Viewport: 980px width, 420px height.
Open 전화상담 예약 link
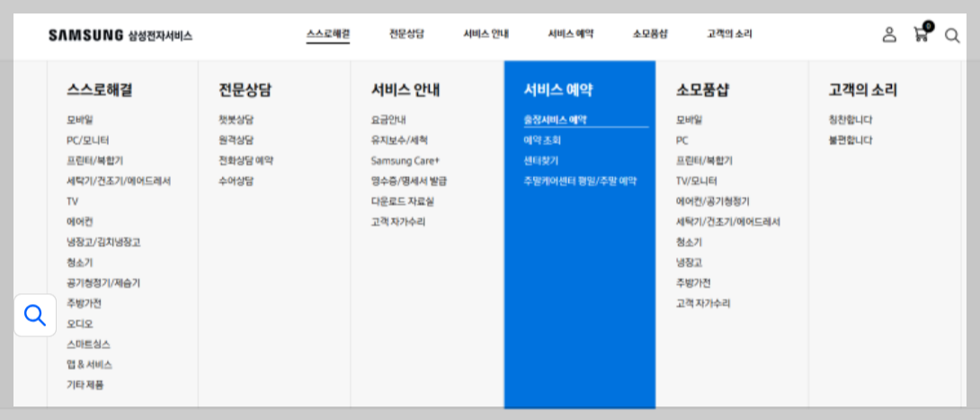tap(246, 161)
